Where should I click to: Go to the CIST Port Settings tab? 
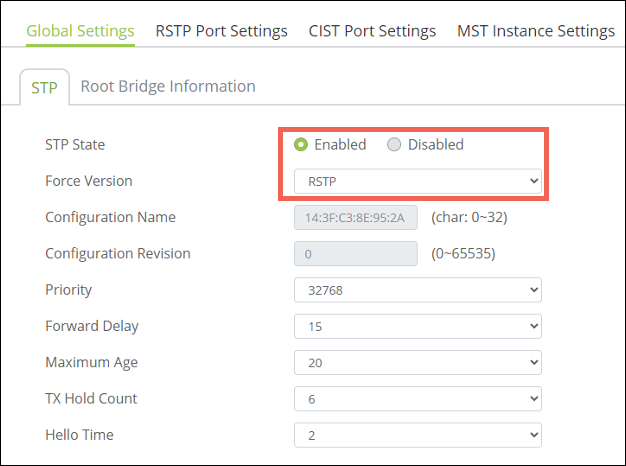tap(372, 31)
